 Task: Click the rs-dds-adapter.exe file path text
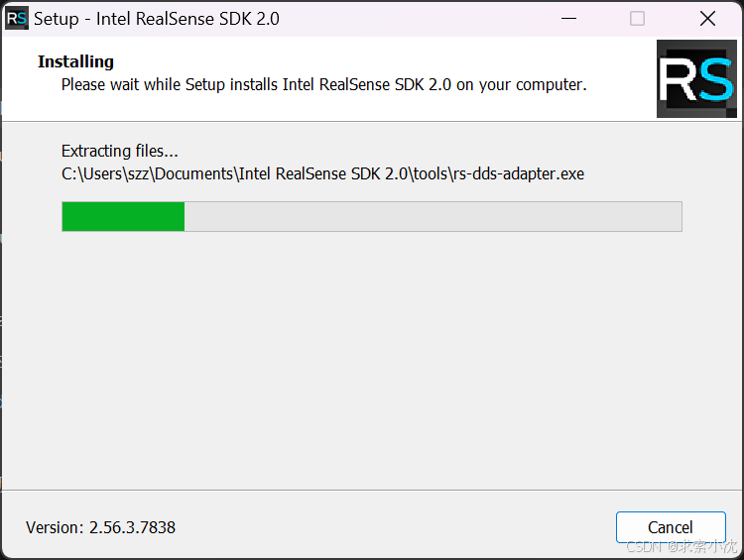(322, 174)
